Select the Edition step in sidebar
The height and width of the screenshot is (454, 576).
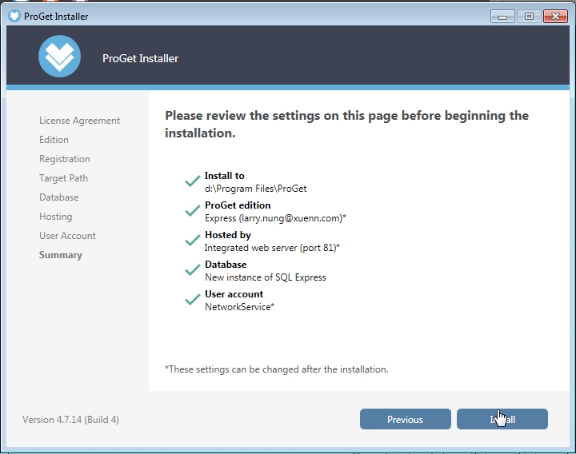[x=54, y=140]
